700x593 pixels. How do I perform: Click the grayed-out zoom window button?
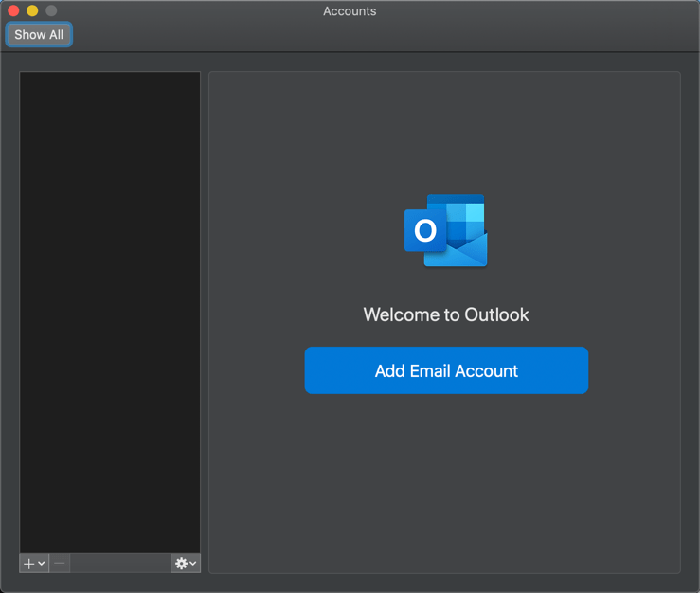point(51,10)
